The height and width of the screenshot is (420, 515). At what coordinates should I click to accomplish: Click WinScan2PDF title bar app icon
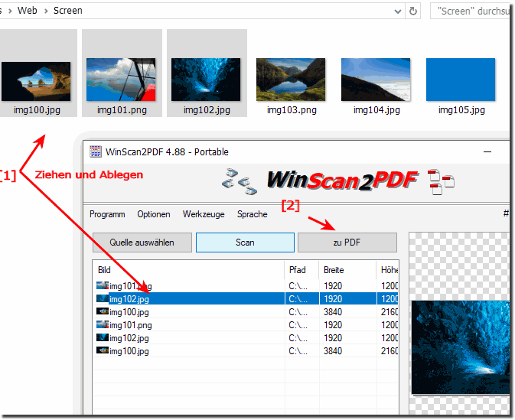[x=96, y=151]
